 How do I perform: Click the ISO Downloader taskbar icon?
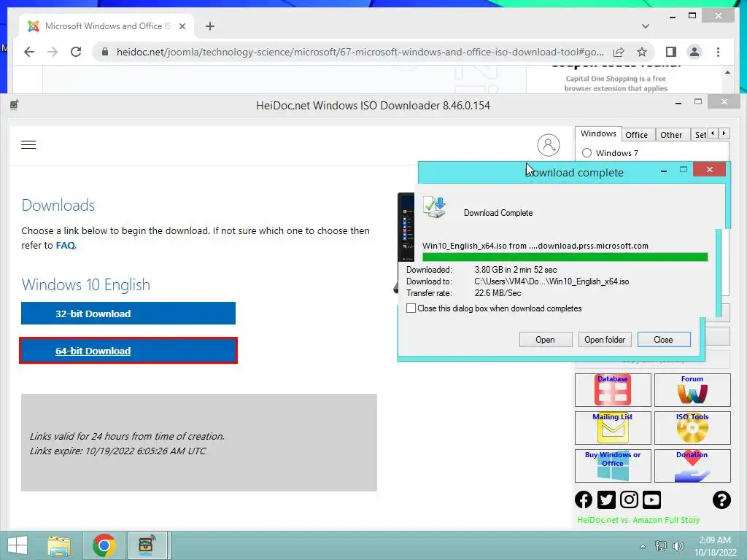(147, 545)
